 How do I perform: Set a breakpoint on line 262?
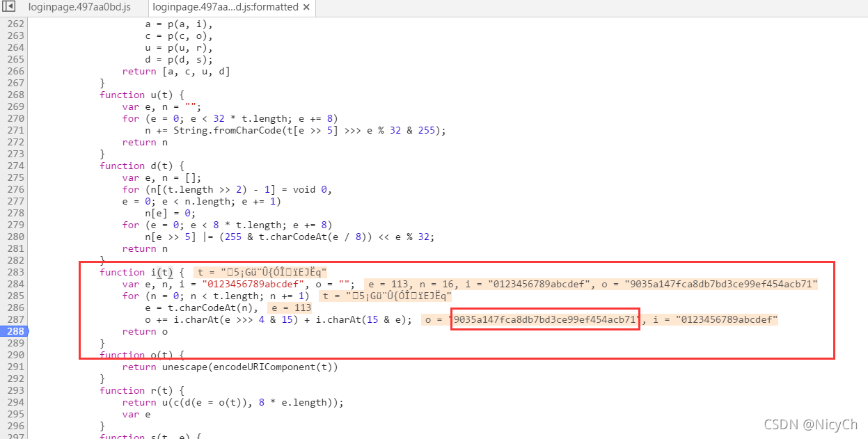15,24
